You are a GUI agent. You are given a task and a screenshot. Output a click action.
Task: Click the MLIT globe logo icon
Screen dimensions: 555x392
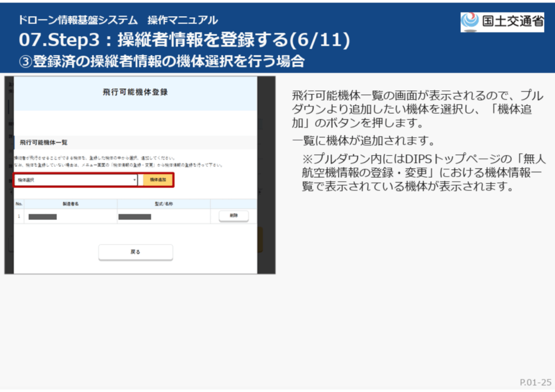coord(470,22)
